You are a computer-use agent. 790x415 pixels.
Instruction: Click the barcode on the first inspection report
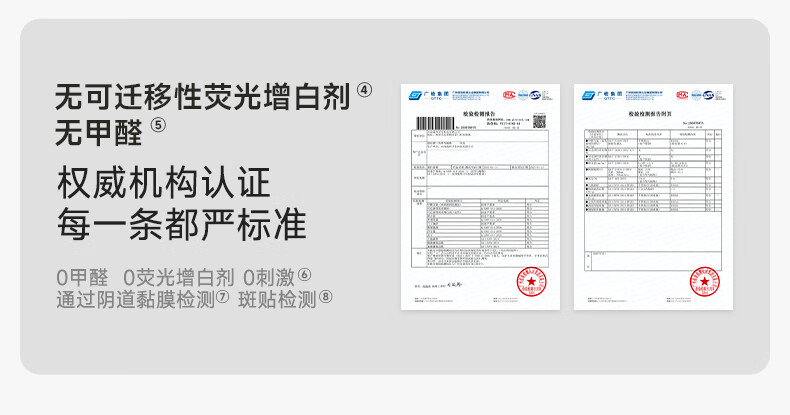pyautogui.click(x=435, y=123)
